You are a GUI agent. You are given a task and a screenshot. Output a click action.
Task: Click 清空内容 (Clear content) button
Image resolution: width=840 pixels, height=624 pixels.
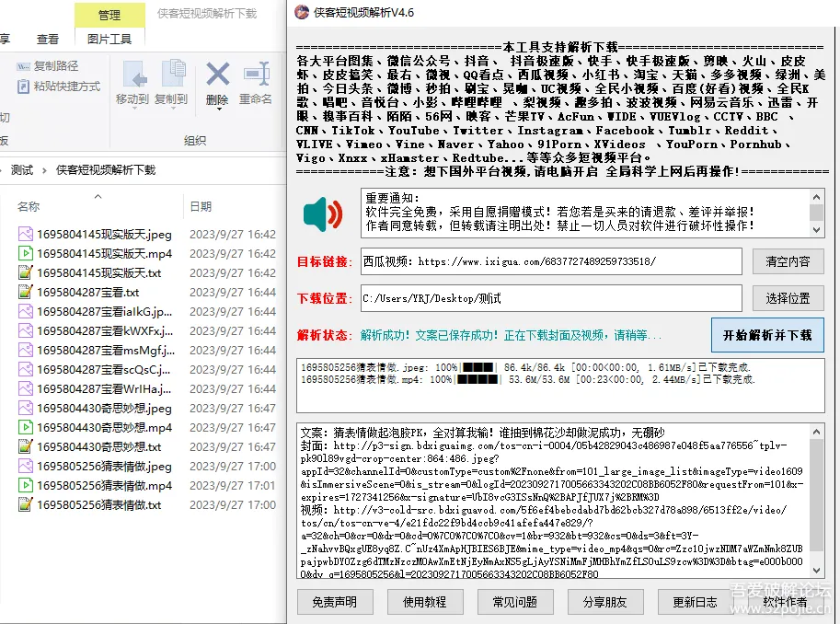click(788, 261)
